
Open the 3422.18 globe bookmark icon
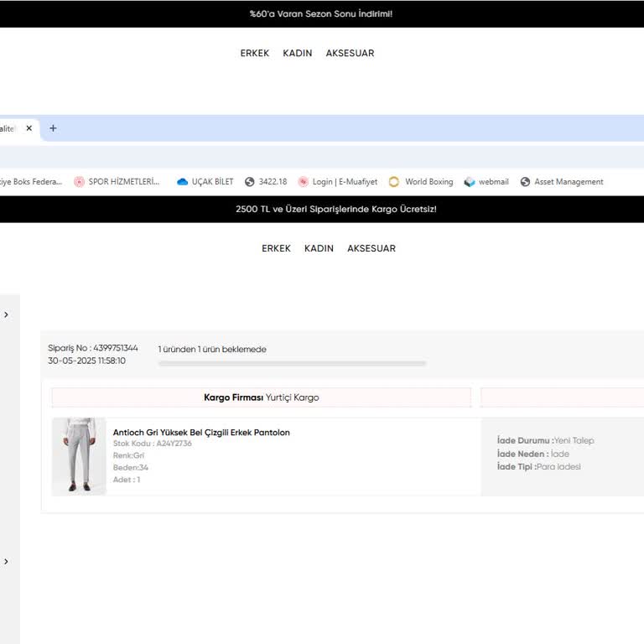[x=250, y=182]
